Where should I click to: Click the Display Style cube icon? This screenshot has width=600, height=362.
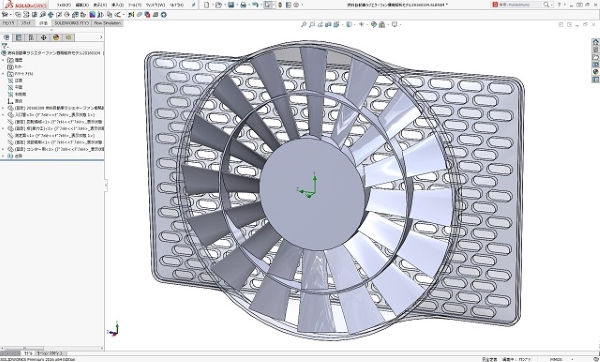point(349,24)
